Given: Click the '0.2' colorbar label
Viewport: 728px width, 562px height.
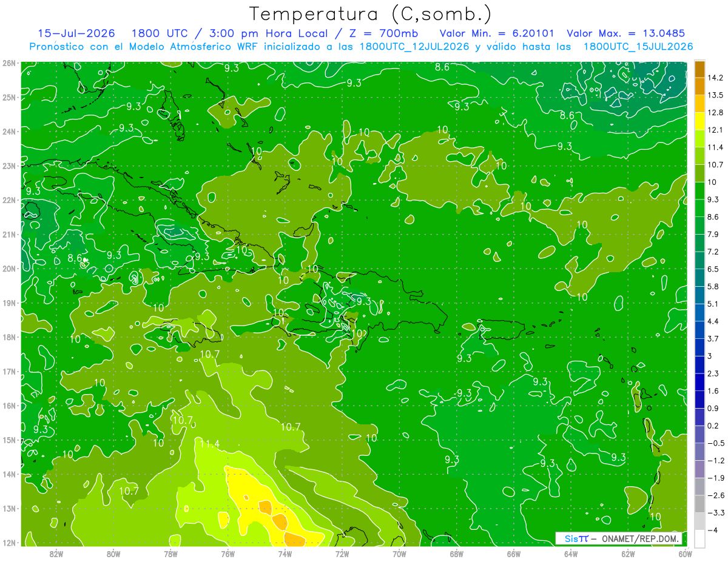Looking at the screenshot, I should [713, 426].
